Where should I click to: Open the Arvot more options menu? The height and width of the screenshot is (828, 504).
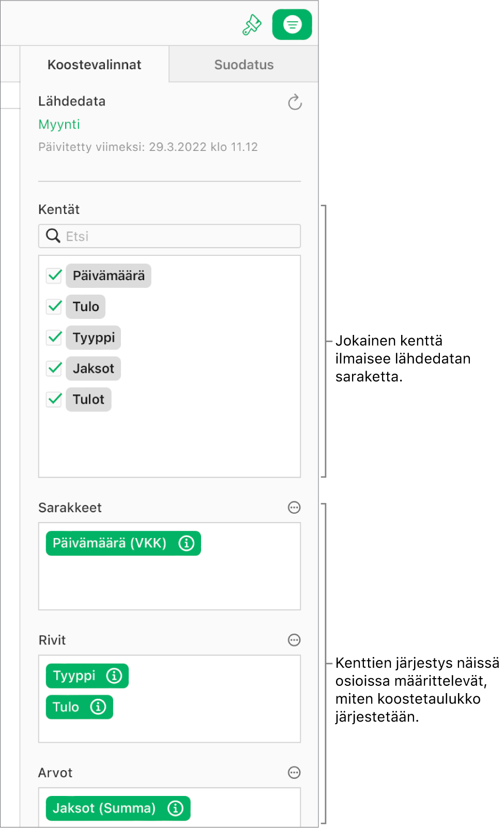click(294, 773)
